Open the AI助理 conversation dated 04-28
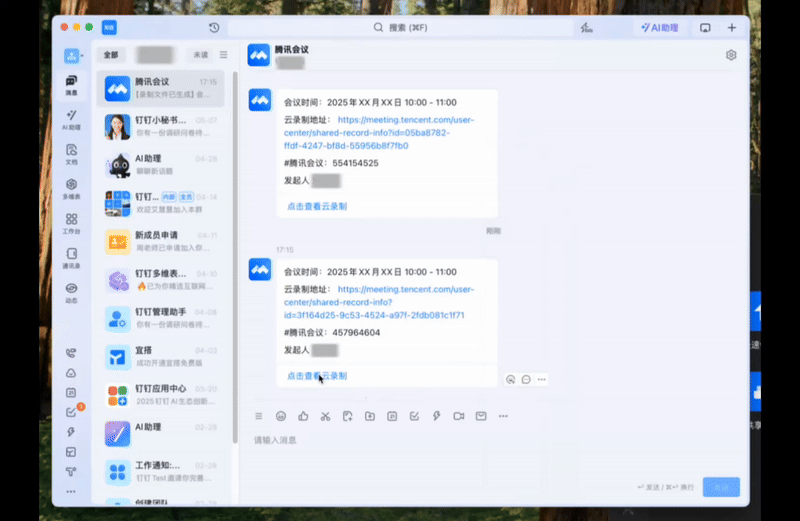 tap(161, 165)
